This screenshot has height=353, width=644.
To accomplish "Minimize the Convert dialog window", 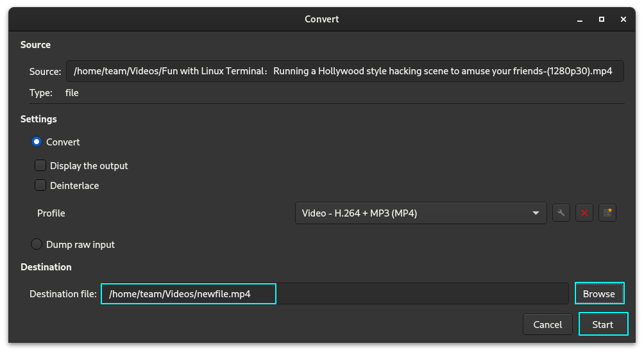I will click(580, 19).
